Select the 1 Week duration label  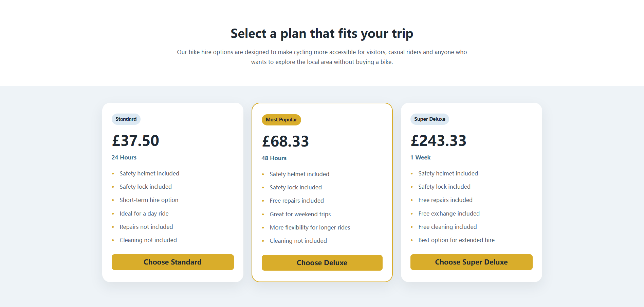[x=420, y=157]
